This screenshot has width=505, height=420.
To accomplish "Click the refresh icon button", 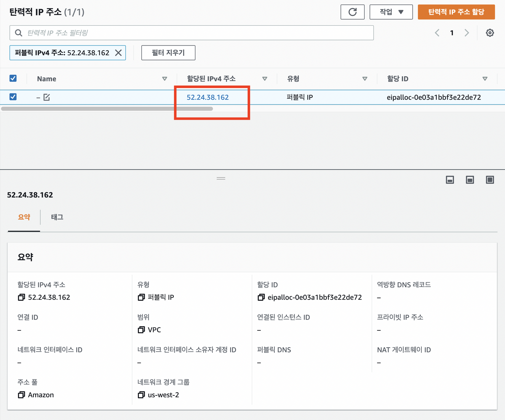I will (352, 12).
